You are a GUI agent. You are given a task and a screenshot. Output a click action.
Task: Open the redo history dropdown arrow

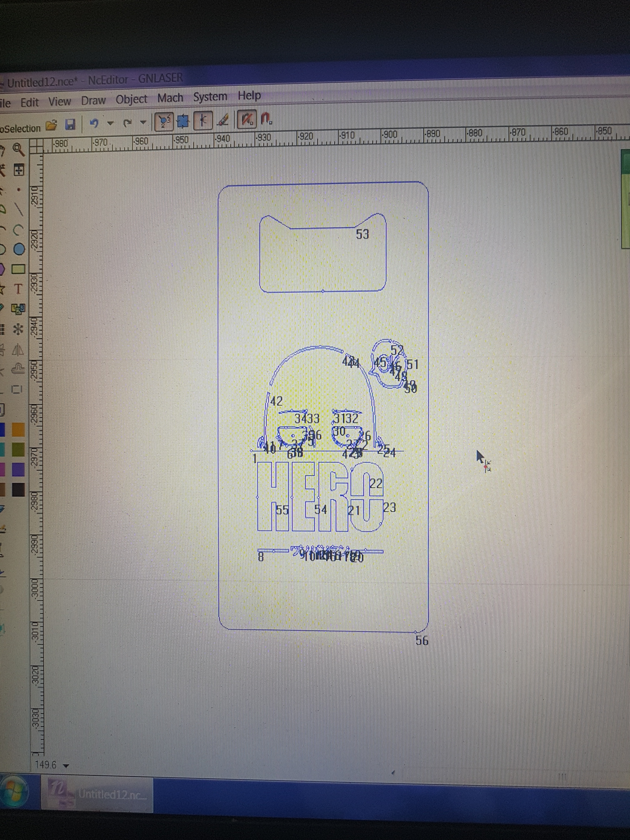(143, 122)
